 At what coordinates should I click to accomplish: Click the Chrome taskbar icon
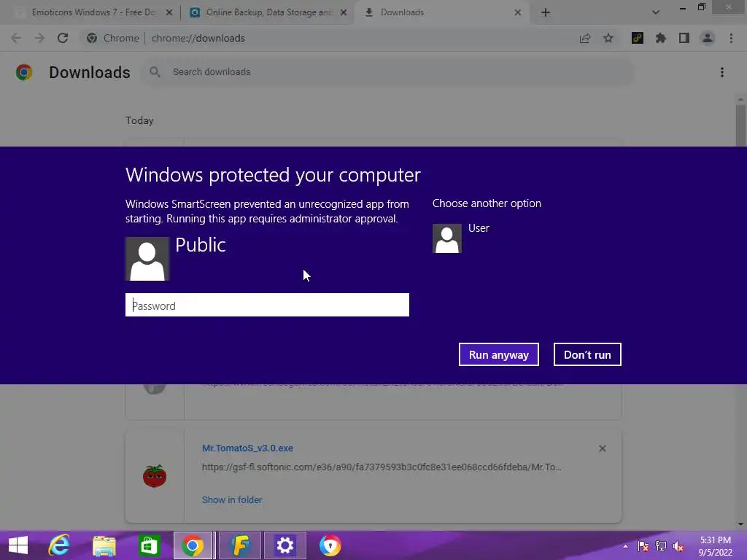point(193,545)
